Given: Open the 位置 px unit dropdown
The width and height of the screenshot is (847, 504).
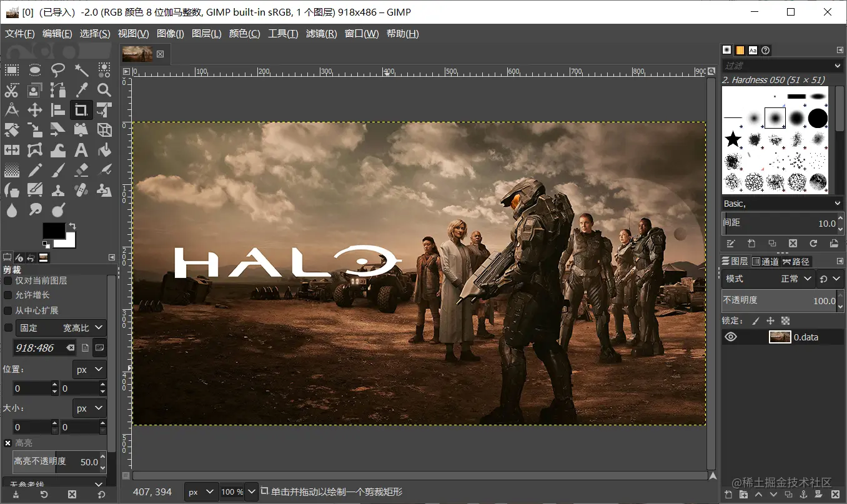Looking at the screenshot, I should tap(89, 370).
